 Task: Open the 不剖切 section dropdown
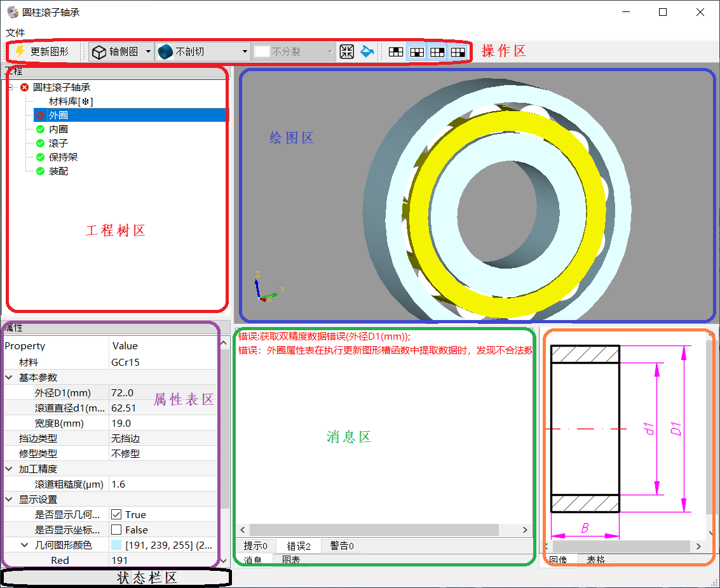click(x=245, y=52)
